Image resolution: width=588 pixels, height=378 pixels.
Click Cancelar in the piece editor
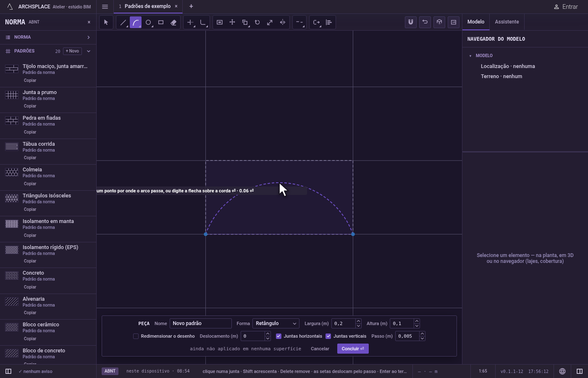[x=320, y=349]
